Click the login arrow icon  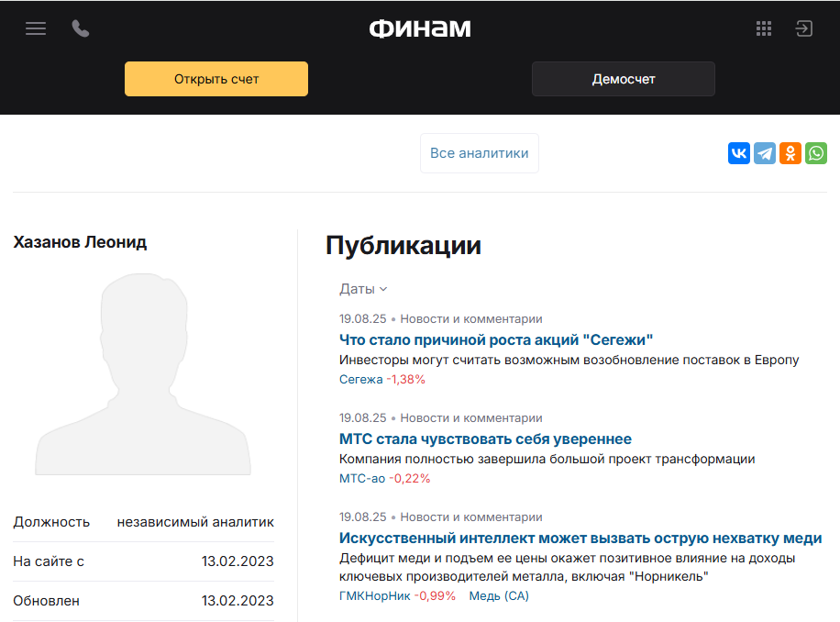point(803,28)
